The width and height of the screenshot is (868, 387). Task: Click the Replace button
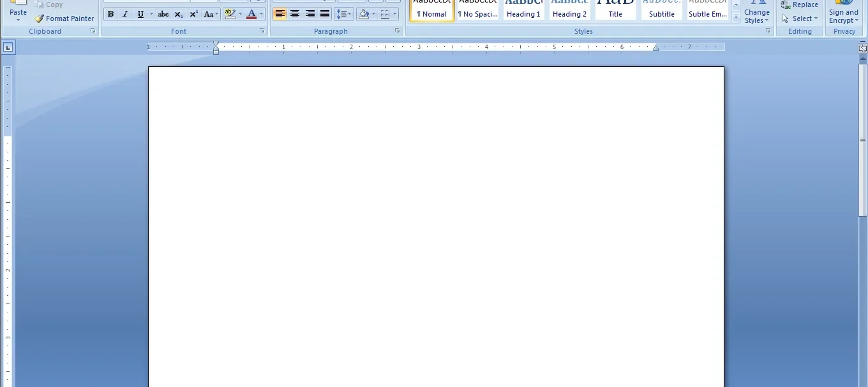click(799, 4)
